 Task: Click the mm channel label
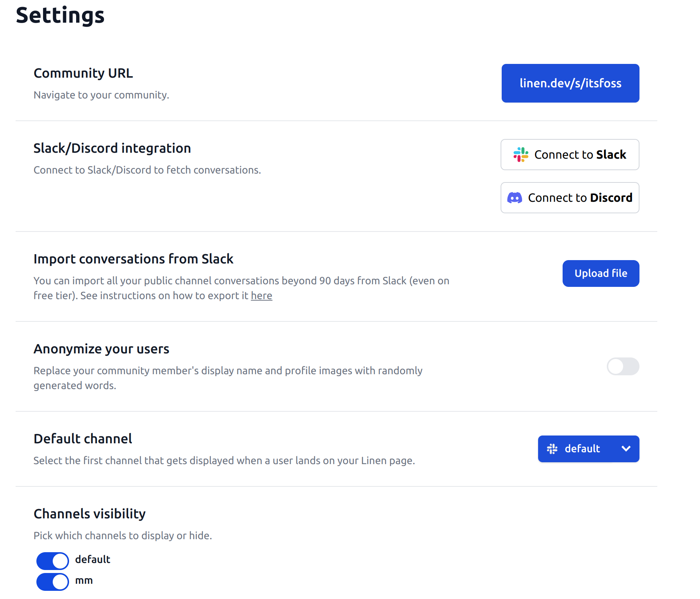pos(84,580)
